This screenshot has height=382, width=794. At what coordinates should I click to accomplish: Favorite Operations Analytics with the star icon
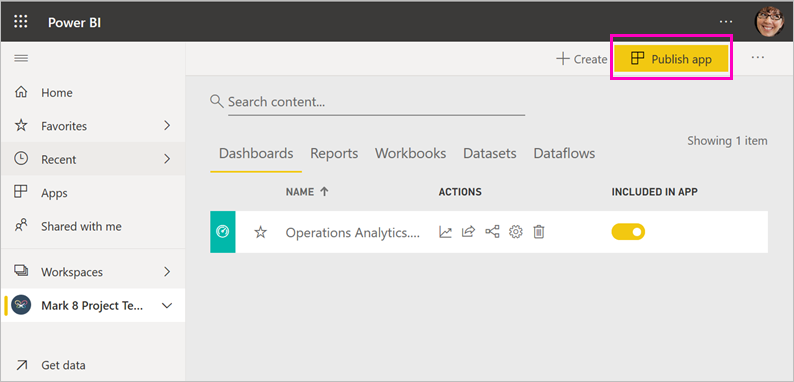tap(260, 232)
